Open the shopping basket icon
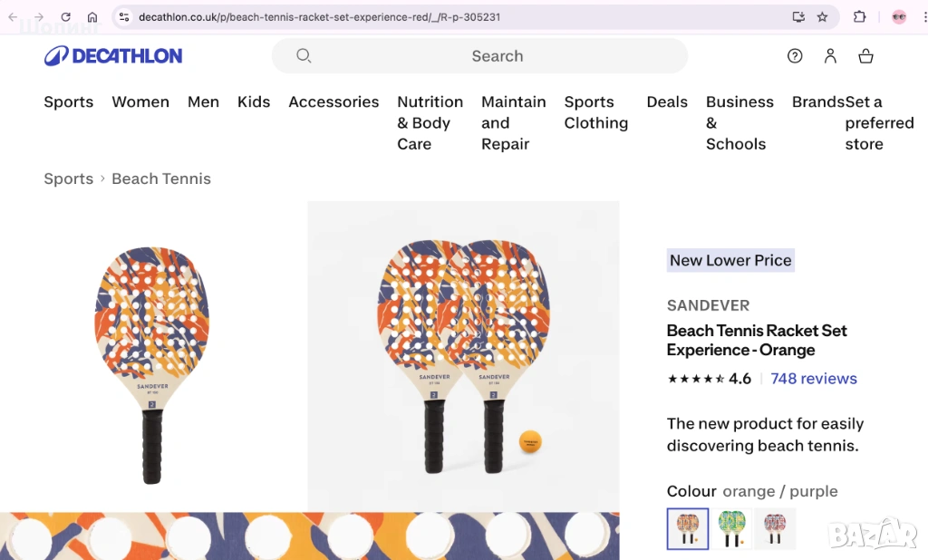Viewport: 928px width, 560px height. (x=865, y=56)
